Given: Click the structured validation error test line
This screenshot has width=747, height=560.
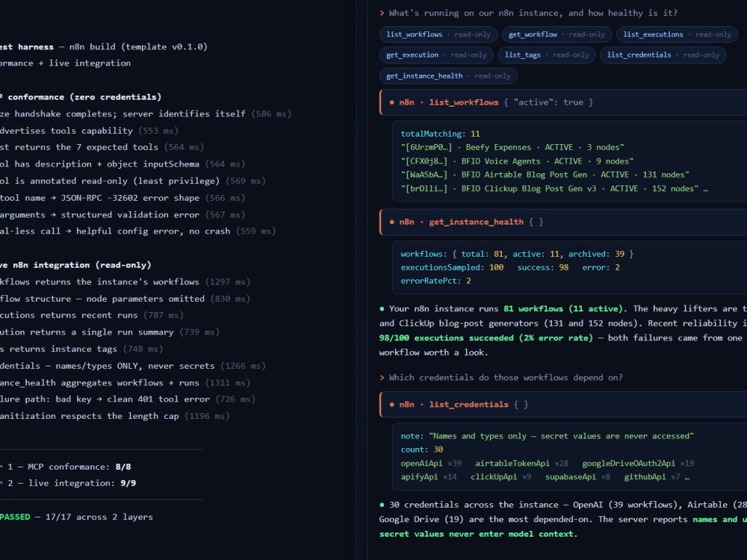Looking at the screenshot, I should click(123, 215).
